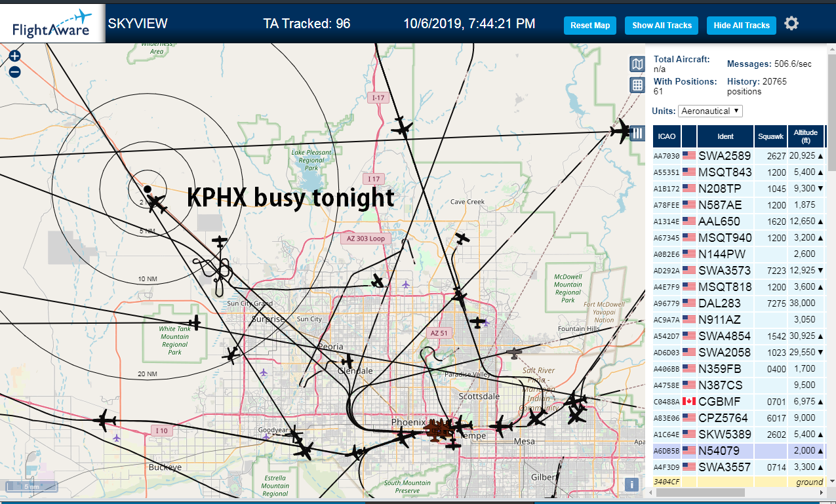Click the date and time display
Screen dimensions: 836x504
point(469,24)
